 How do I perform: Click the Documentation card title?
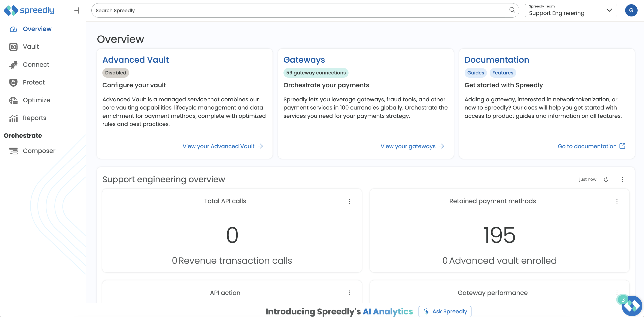[497, 60]
